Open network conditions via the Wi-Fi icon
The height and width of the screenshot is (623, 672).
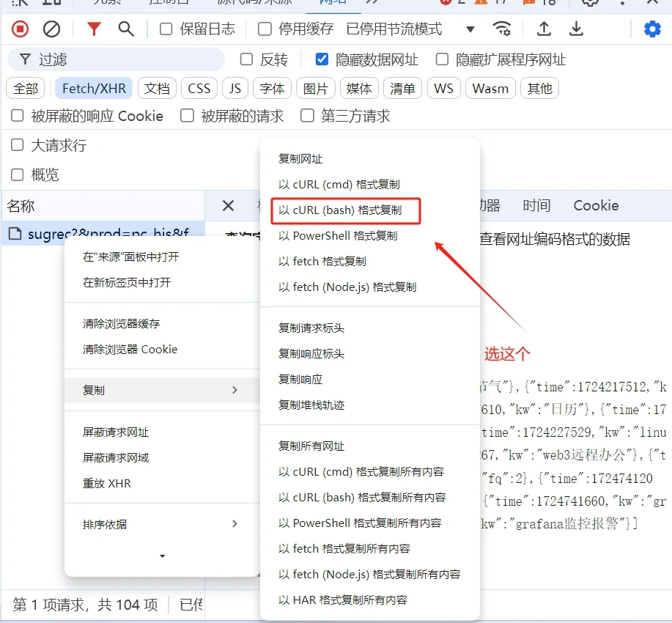click(503, 29)
